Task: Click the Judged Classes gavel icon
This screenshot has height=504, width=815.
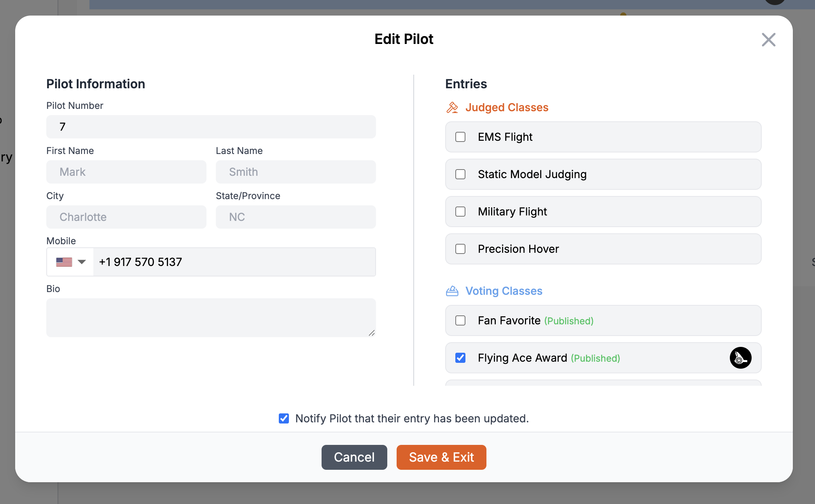Action: point(452,107)
